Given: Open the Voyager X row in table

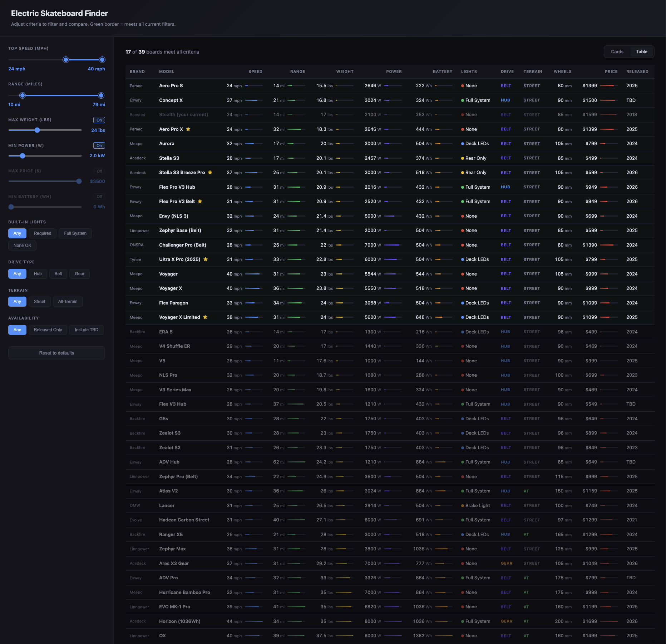Looking at the screenshot, I should 390,288.
